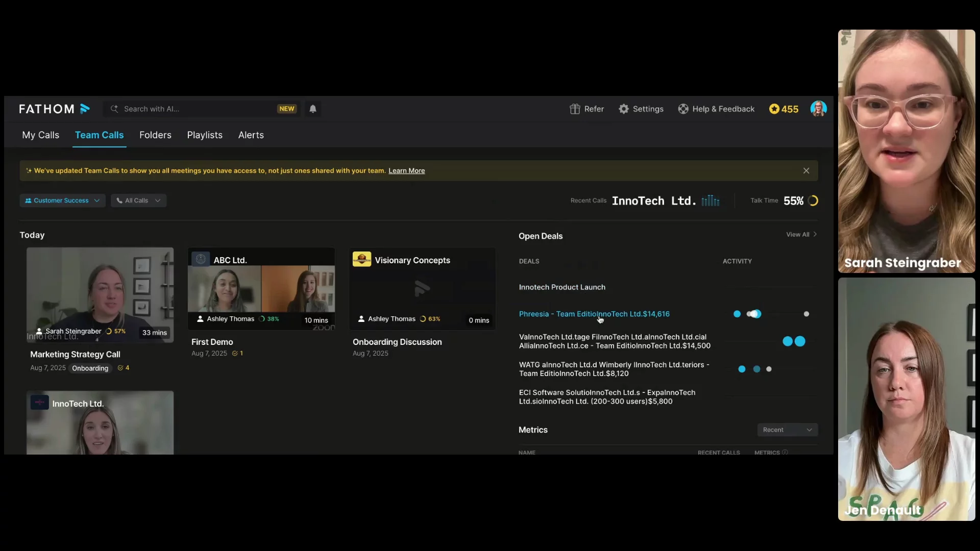Image resolution: width=980 pixels, height=551 pixels.
Task: Click the 455 star points badge
Action: 783,109
